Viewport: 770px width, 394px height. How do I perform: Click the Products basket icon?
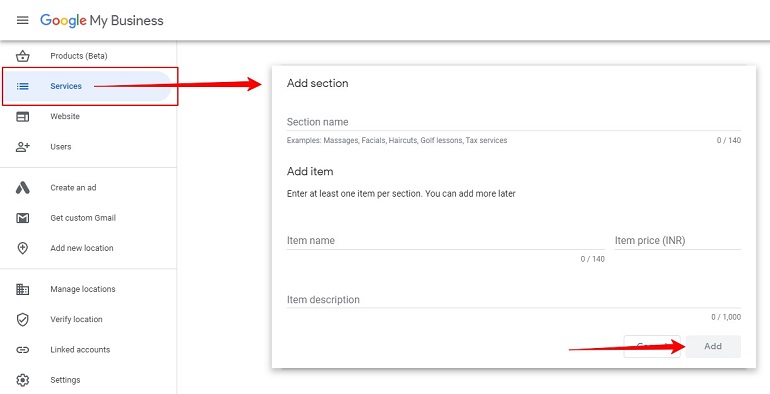[23, 56]
